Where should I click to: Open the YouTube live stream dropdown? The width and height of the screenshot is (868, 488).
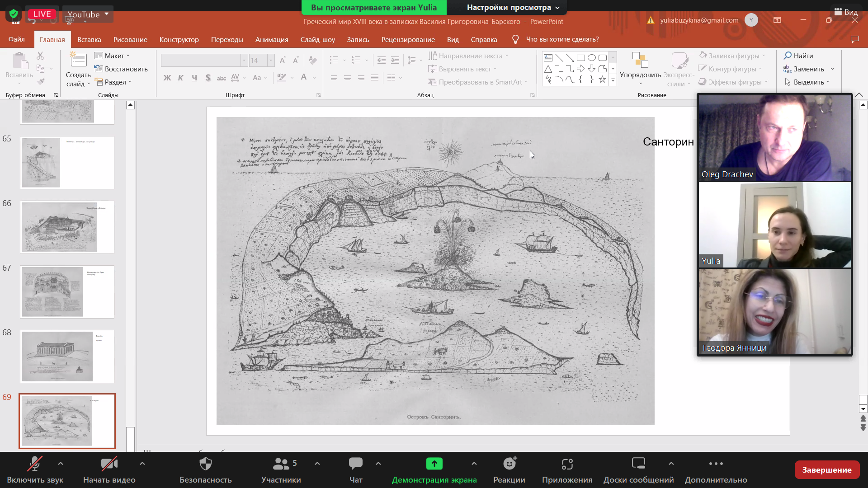[88, 14]
